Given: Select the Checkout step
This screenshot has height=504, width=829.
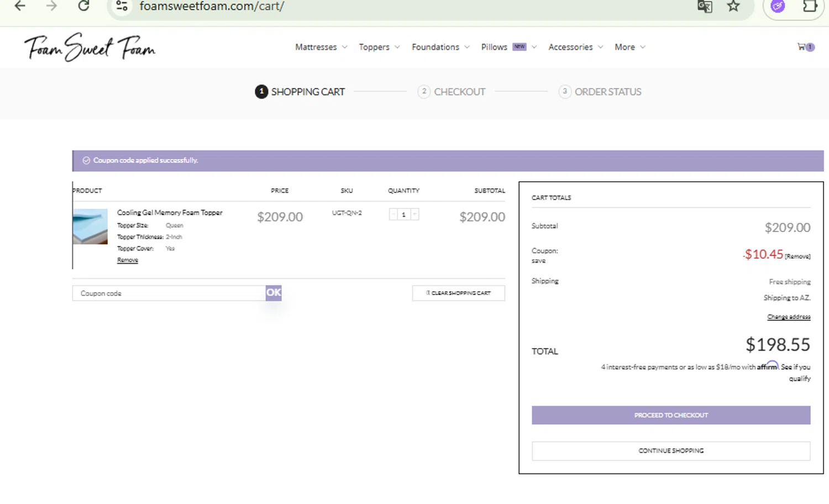Looking at the screenshot, I should [452, 92].
